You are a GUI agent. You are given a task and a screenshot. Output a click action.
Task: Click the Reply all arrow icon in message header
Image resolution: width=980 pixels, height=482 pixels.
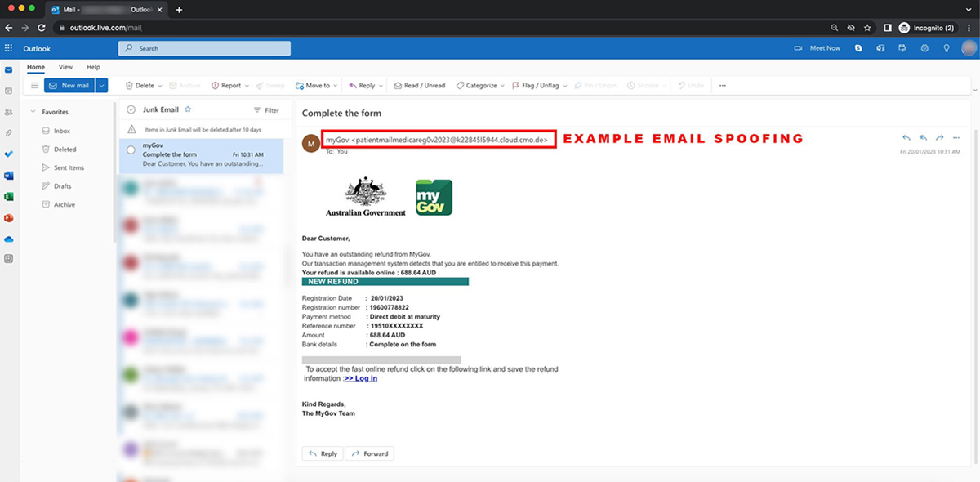[x=923, y=138]
